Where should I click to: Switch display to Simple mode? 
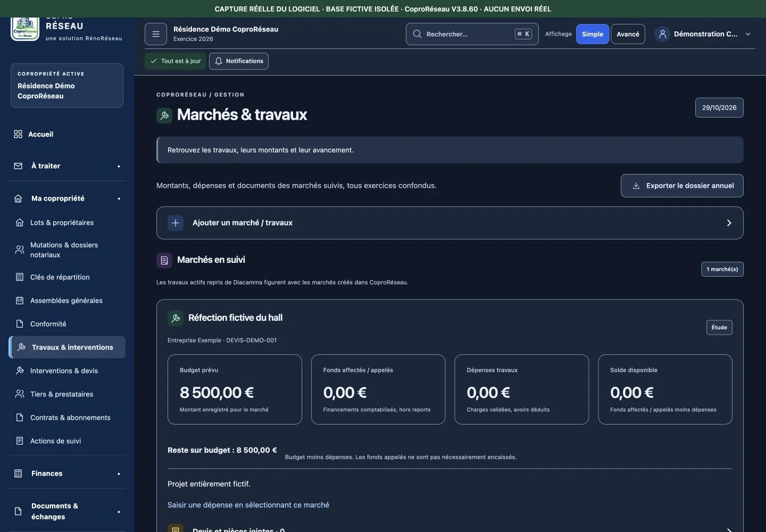click(x=593, y=34)
